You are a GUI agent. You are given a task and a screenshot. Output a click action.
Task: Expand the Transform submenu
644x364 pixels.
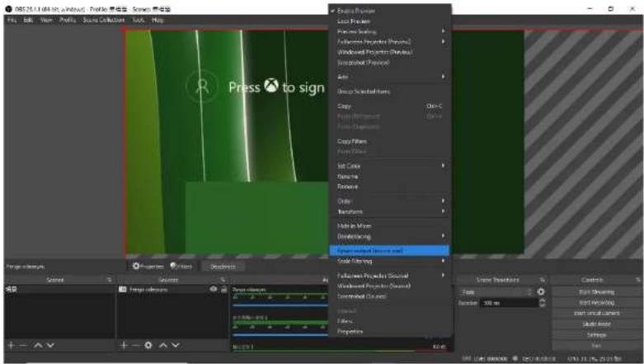point(389,212)
